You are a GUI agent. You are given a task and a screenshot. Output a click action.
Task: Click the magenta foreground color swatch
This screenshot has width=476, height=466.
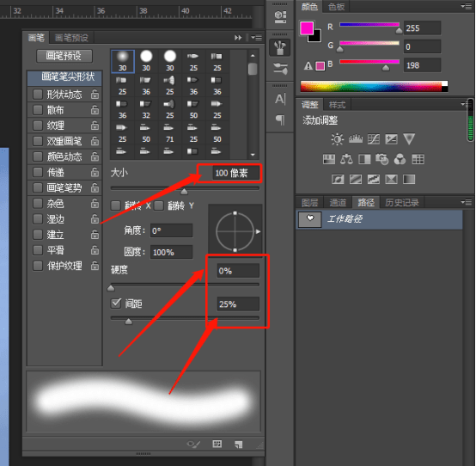click(x=307, y=28)
